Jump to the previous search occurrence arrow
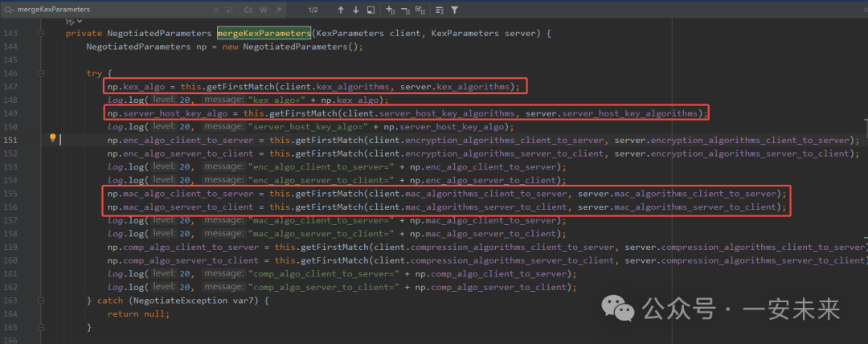868x344 pixels. [x=341, y=10]
